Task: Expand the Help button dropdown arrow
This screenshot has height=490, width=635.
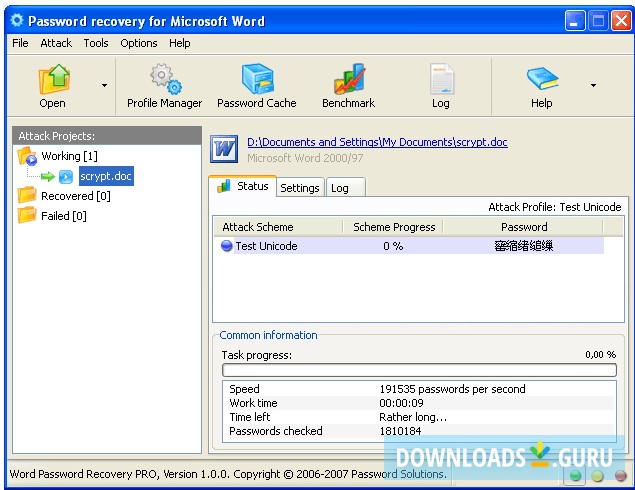Action: coord(593,85)
